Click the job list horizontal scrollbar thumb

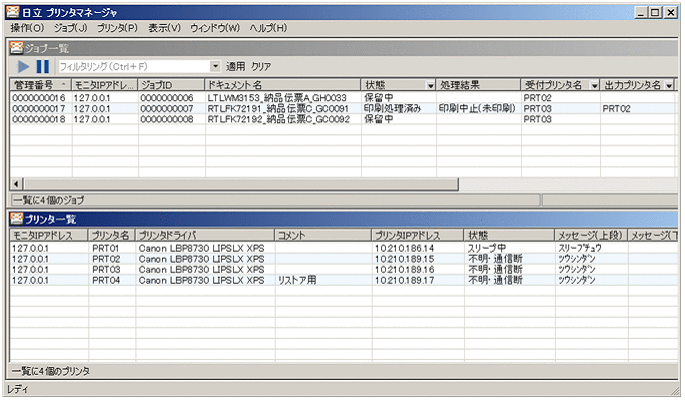(241, 184)
